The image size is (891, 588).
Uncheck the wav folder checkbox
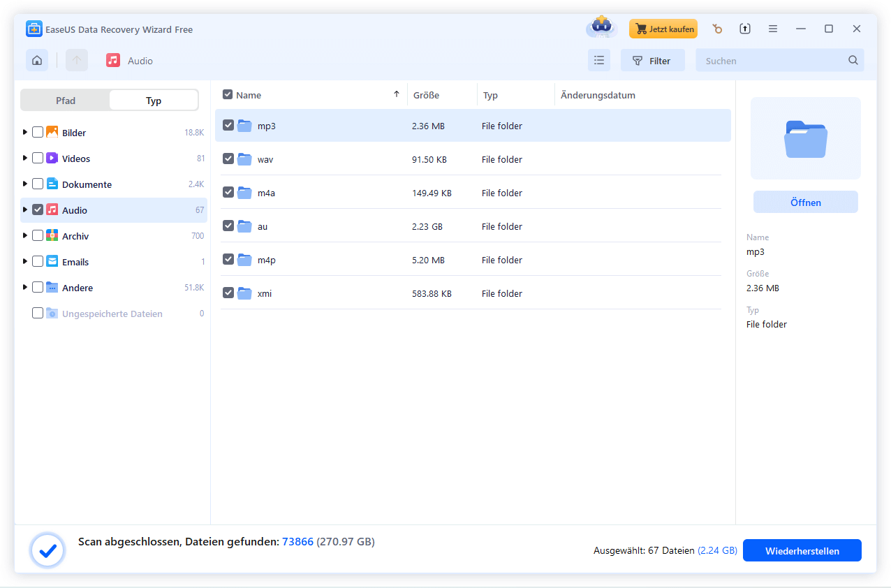coord(228,159)
